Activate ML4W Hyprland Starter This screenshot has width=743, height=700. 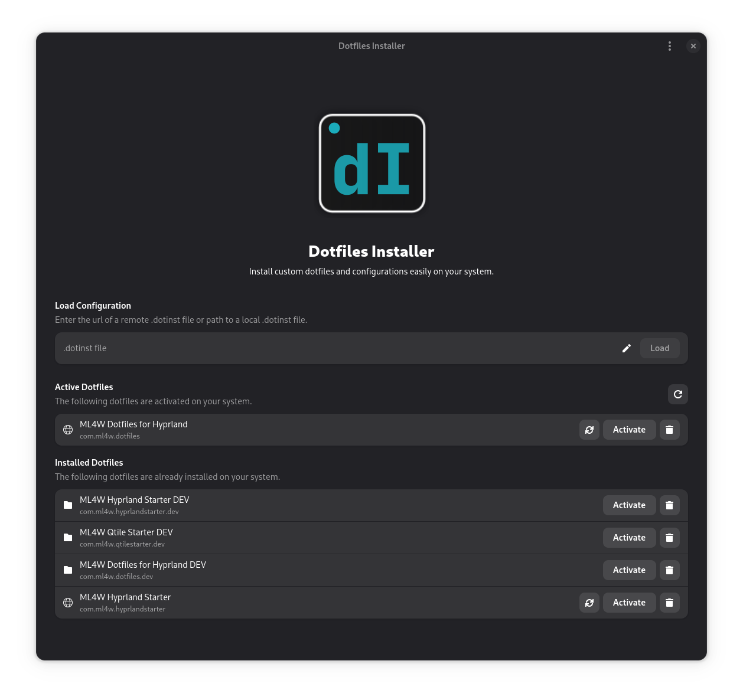[629, 603]
